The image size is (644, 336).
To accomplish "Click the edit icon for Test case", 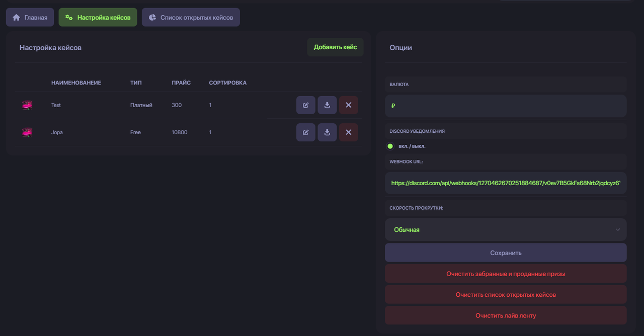I will [306, 105].
